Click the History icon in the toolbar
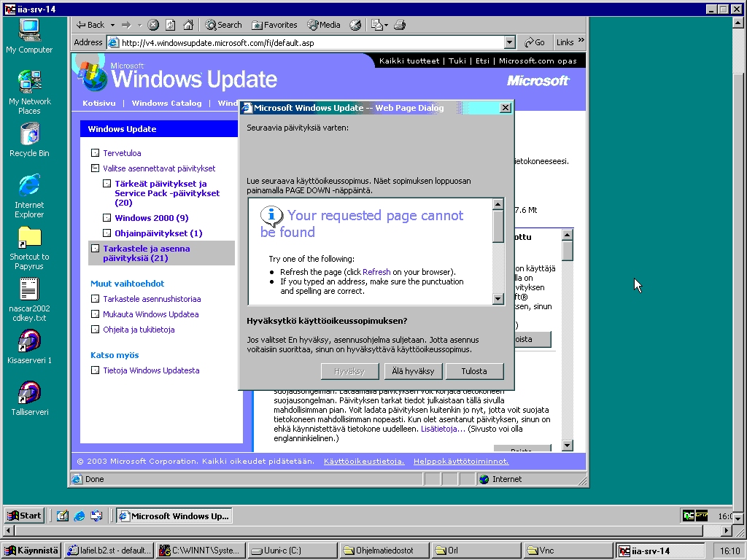747x560 pixels. point(355,25)
